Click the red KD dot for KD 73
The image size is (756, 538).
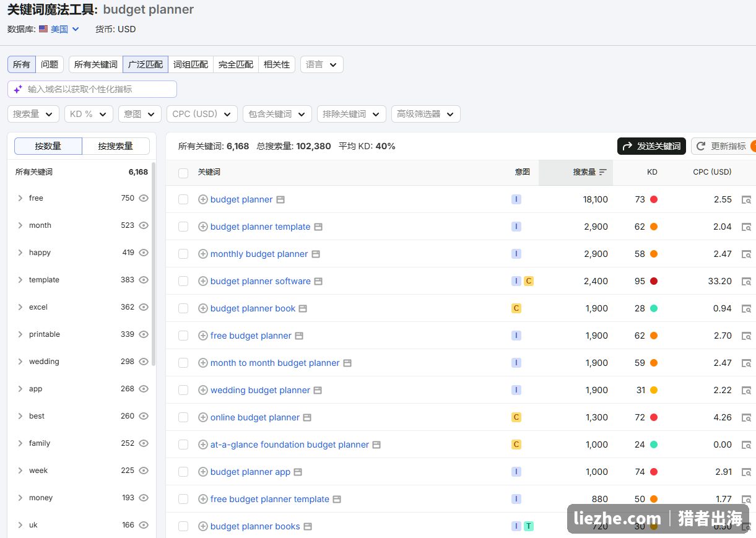[x=654, y=199]
